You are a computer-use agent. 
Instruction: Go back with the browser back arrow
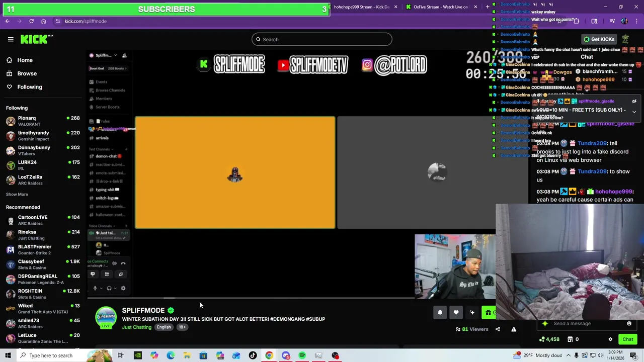tap(7, 21)
